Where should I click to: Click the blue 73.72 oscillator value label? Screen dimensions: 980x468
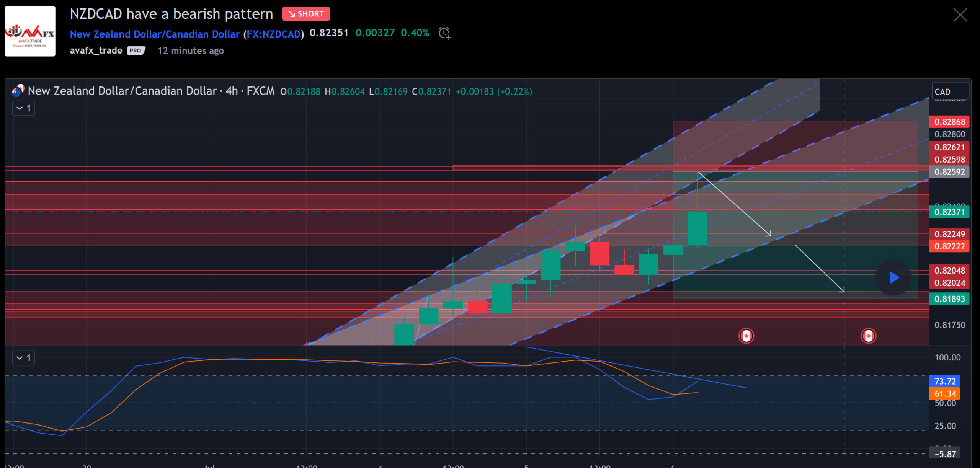[944, 381]
